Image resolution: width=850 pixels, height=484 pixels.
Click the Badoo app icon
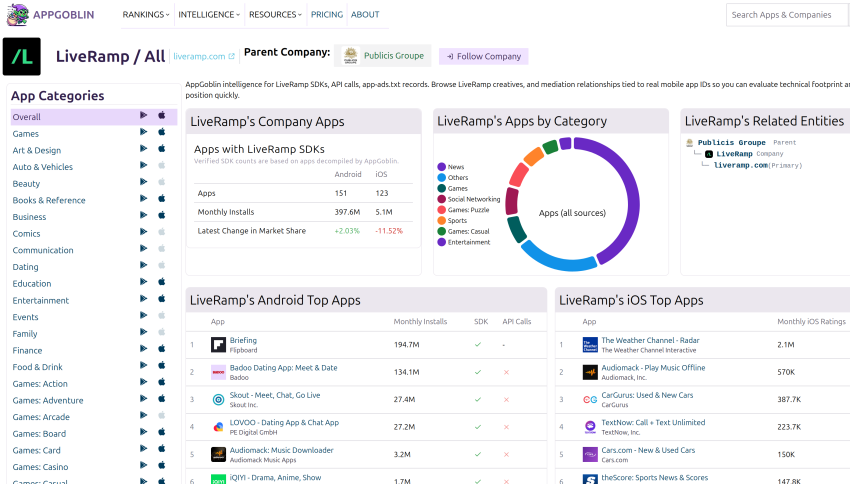[x=218, y=372]
